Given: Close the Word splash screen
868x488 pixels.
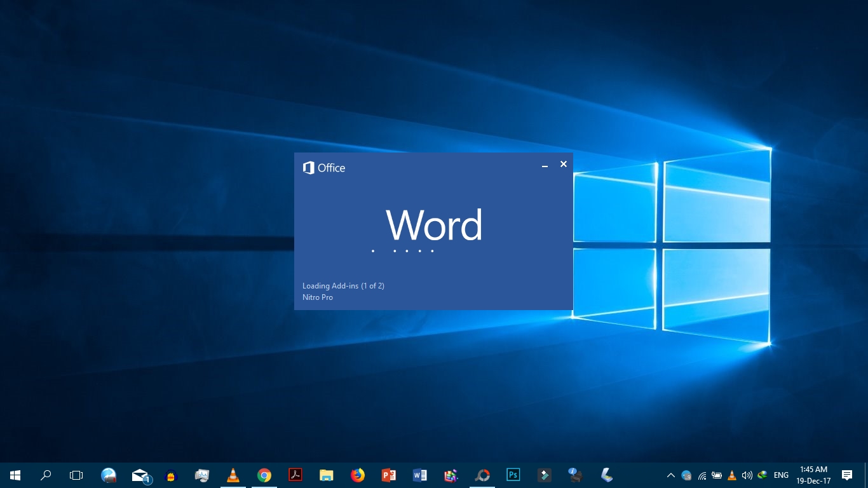Looking at the screenshot, I should click(x=563, y=164).
